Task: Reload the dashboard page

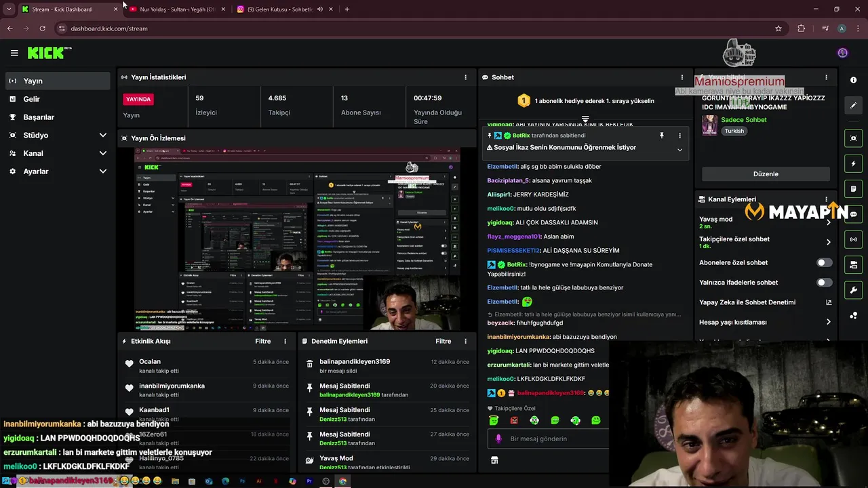Action: tap(42, 28)
